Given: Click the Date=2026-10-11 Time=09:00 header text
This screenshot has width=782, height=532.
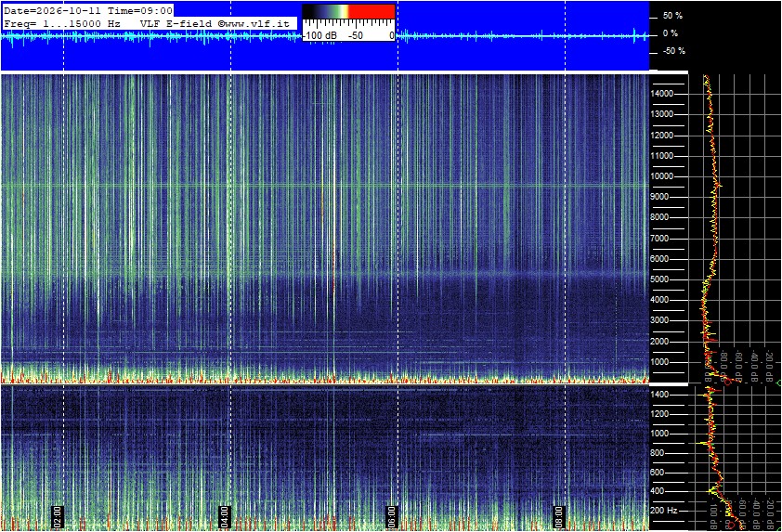Looking at the screenshot, I should click(x=88, y=10).
